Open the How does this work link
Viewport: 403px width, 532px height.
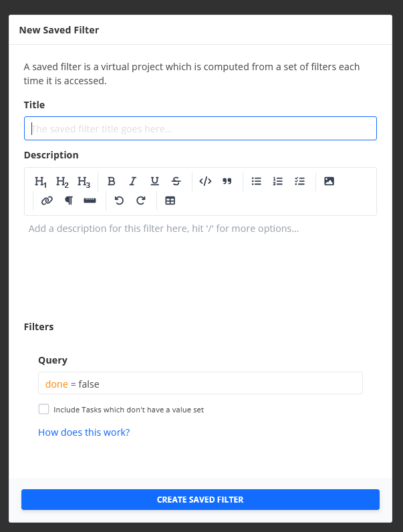[x=84, y=432]
